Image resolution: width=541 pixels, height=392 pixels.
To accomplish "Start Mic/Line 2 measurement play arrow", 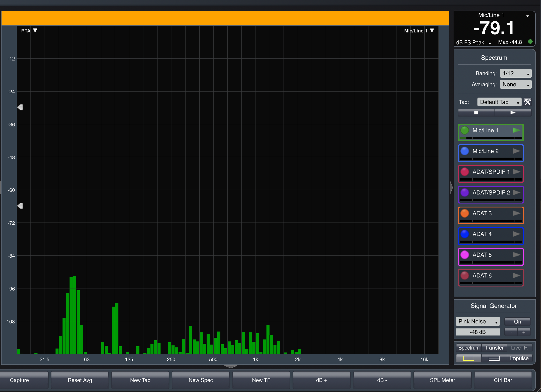I will [x=517, y=151].
